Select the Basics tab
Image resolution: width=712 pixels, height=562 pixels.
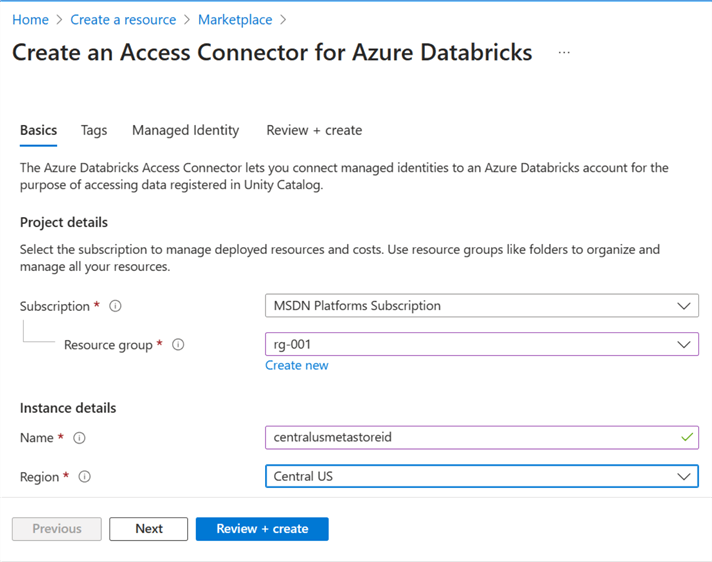click(x=39, y=130)
